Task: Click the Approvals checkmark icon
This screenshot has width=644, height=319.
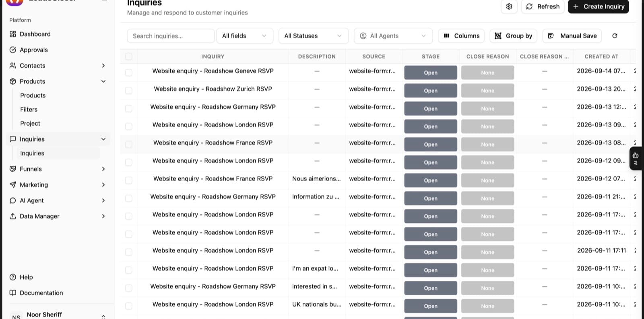Action: 13,50
